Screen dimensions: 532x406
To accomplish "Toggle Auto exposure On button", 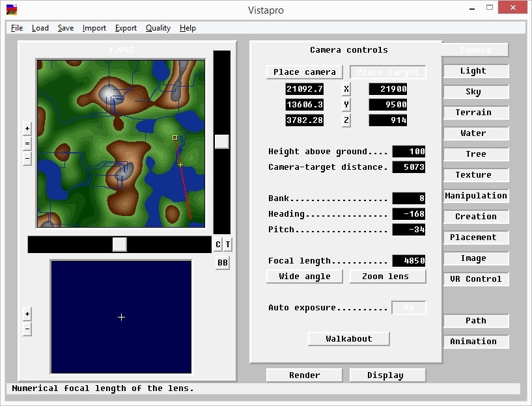I will click(409, 308).
